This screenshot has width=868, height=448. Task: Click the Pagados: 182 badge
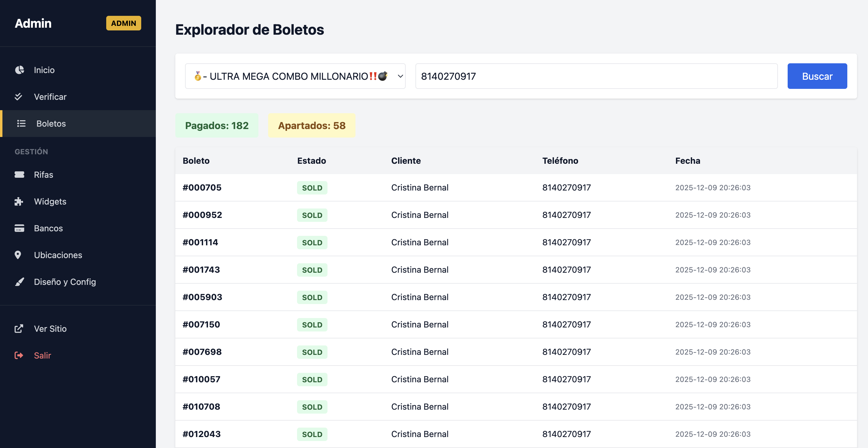click(217, 125)
